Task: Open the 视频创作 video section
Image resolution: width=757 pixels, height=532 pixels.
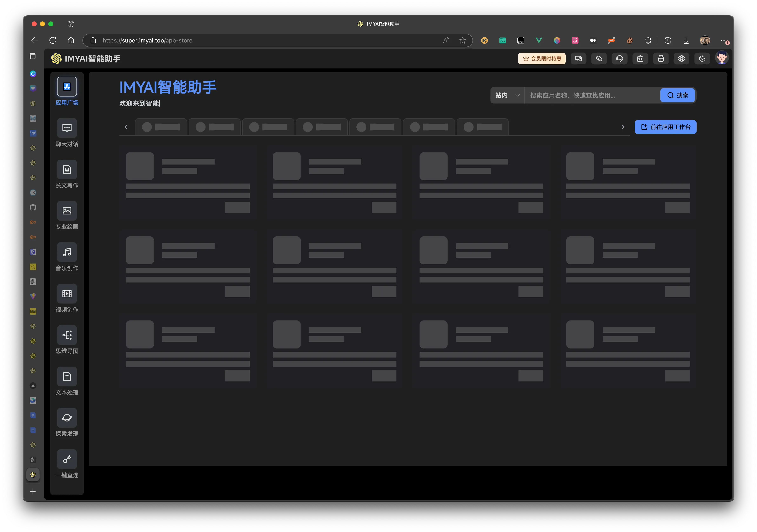Action: (x=67, y=299)
